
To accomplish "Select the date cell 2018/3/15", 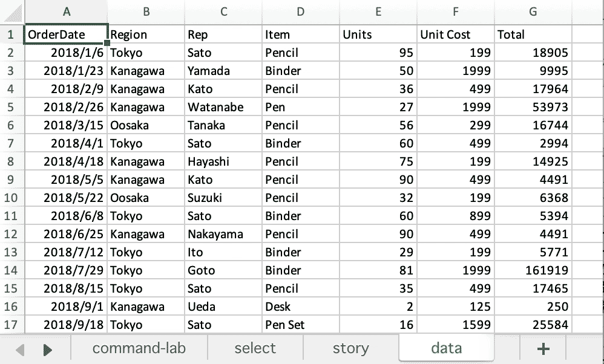I will [66, 125].
